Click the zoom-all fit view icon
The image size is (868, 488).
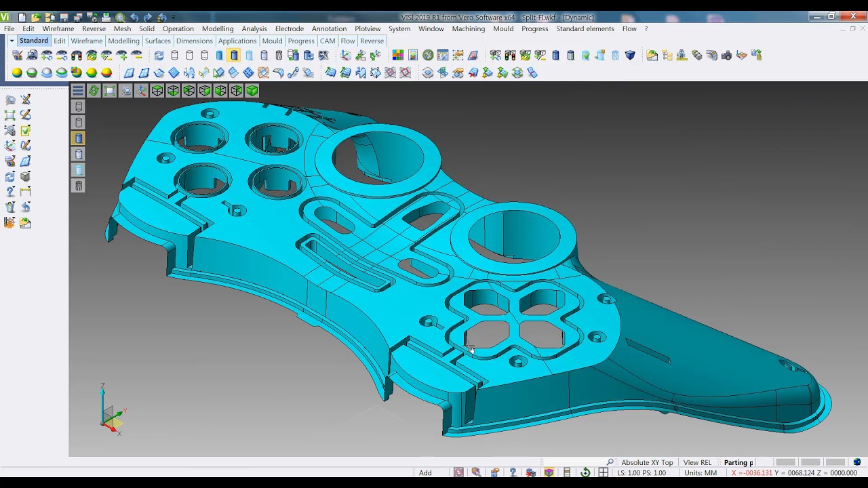[110, 91]
